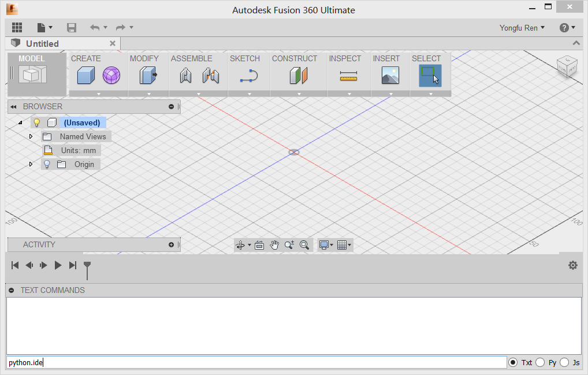Screen dimensions: 588x375
Task: Open the Press Pull modify tool
Action: click(x=146, y=76)
